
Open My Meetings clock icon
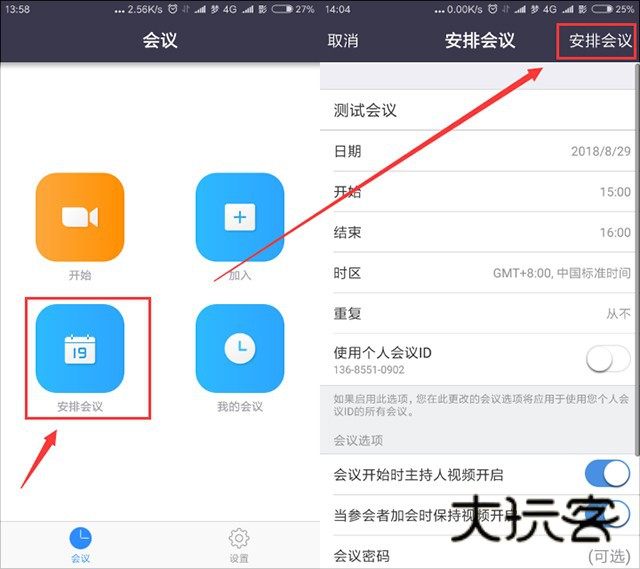pos(240,348)
